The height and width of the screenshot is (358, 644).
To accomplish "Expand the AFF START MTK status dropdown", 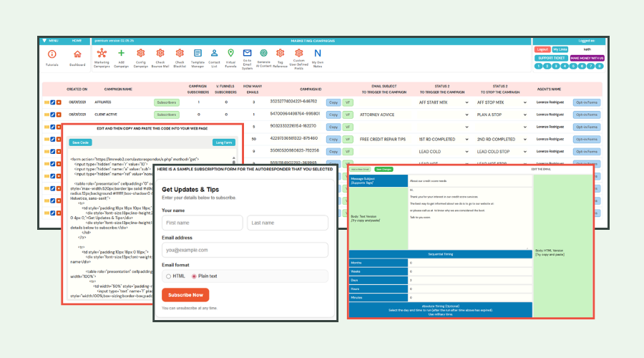I will [x=444, y=102].
